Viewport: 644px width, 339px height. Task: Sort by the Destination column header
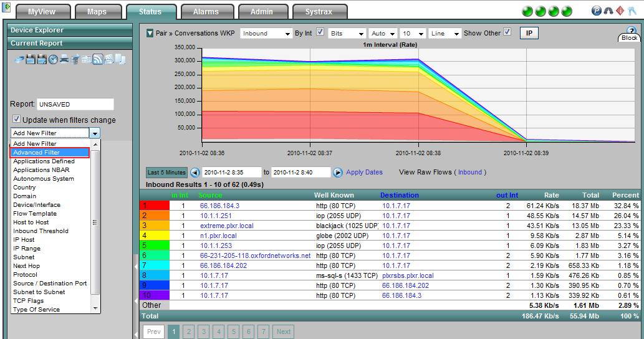pos(399,195)
